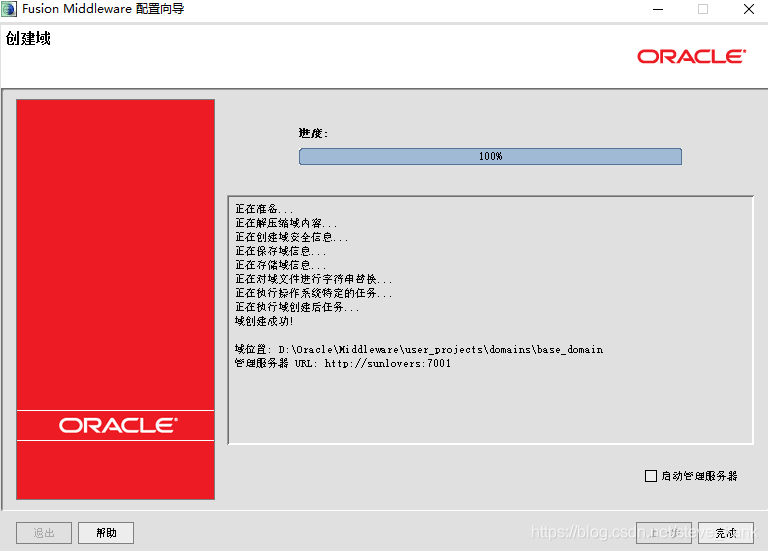The image size is (768, 551).
Task: Click the 创建域 page heading
Action: [x=28, y=38]
